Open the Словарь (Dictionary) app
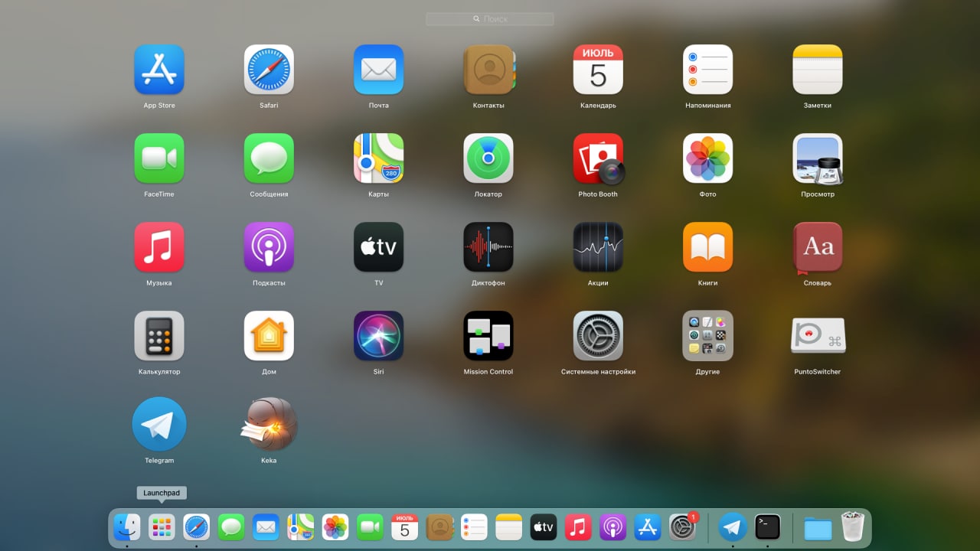This screenshot has width=980, height=551. tap(818, 248)
